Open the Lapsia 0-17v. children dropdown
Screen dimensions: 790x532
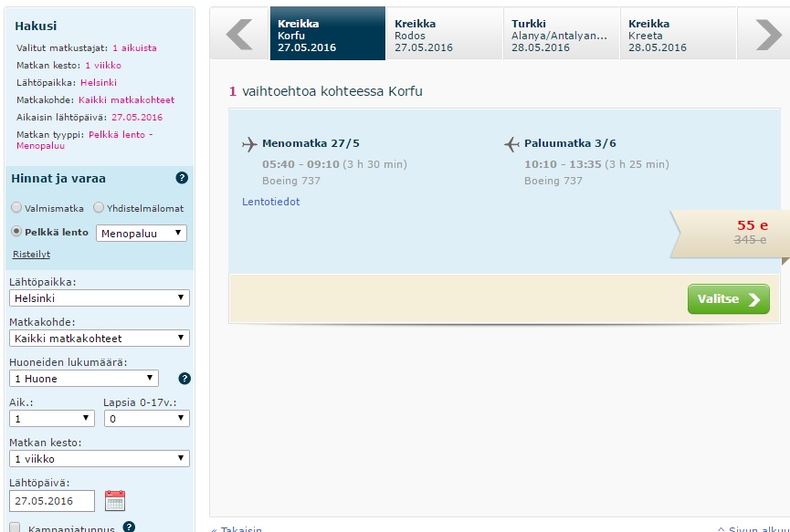click(x=147, y=418)
